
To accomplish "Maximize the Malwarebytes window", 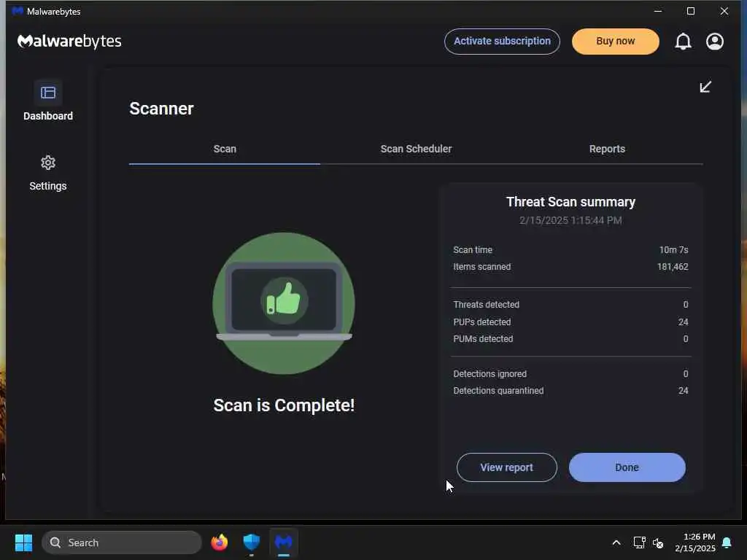I will [691, 11].
